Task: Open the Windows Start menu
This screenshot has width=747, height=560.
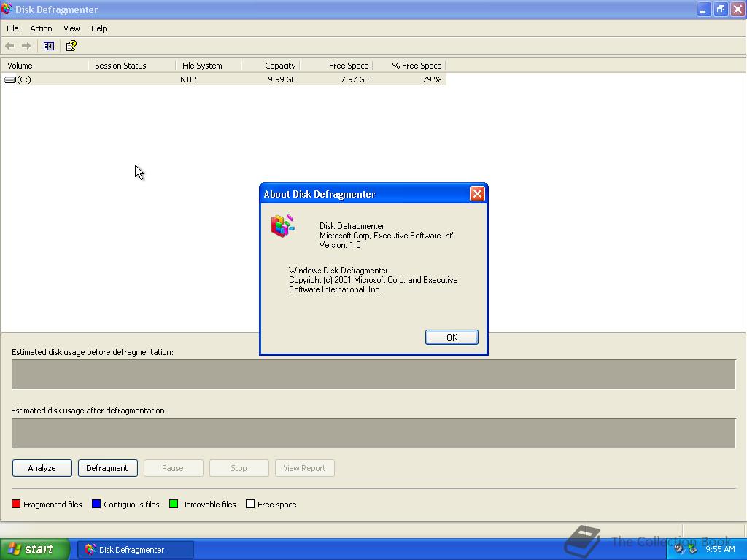Action: click(35, 550)
